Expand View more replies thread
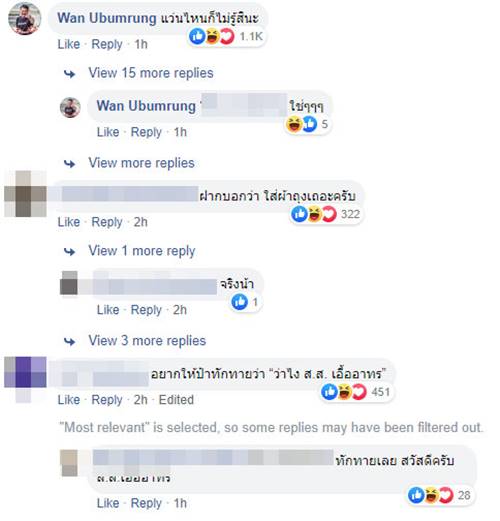The image size is (500, 521). (x=141, y=163)
